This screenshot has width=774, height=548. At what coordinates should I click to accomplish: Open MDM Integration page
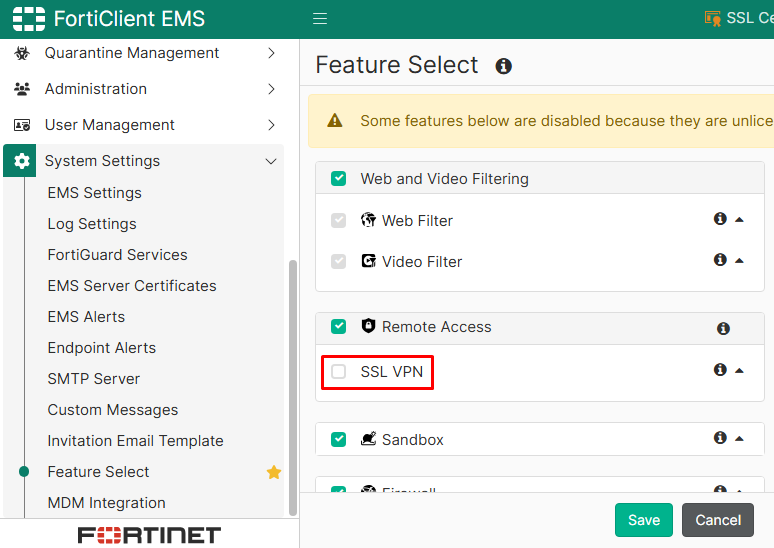[x=106, y=503]
